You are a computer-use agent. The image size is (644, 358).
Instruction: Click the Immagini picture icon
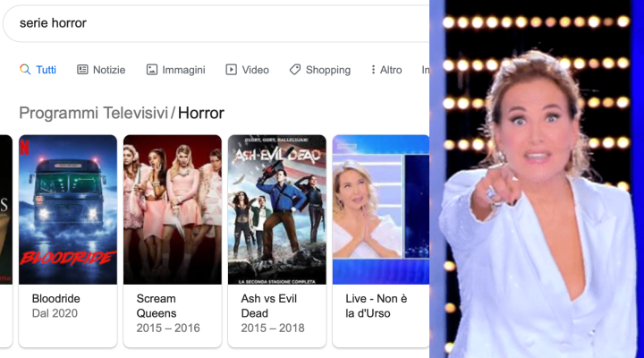click(x=152, y=70)
